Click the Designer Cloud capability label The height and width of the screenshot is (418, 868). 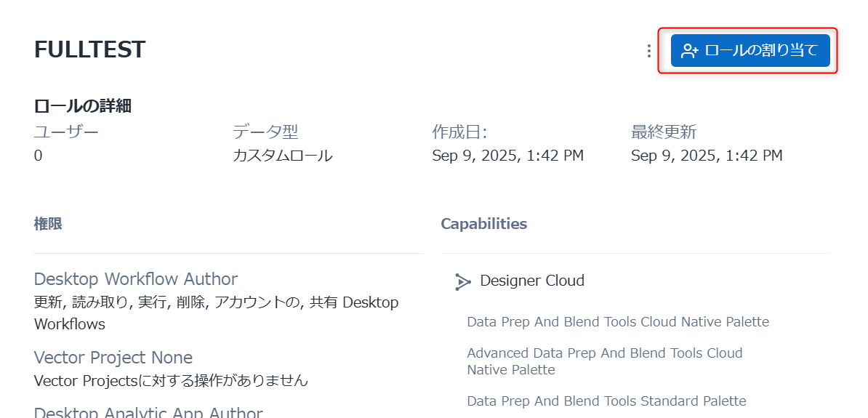(x=532, y=281)
